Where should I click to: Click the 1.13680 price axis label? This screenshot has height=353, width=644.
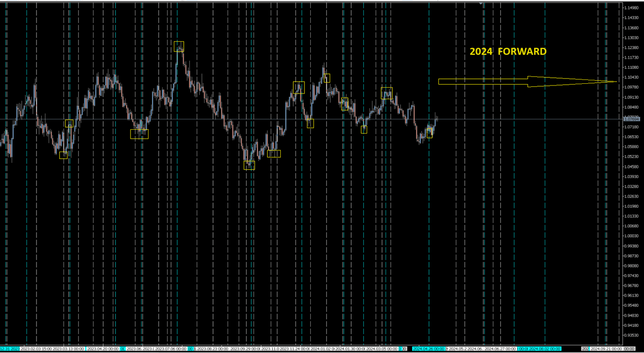(632, 28)
